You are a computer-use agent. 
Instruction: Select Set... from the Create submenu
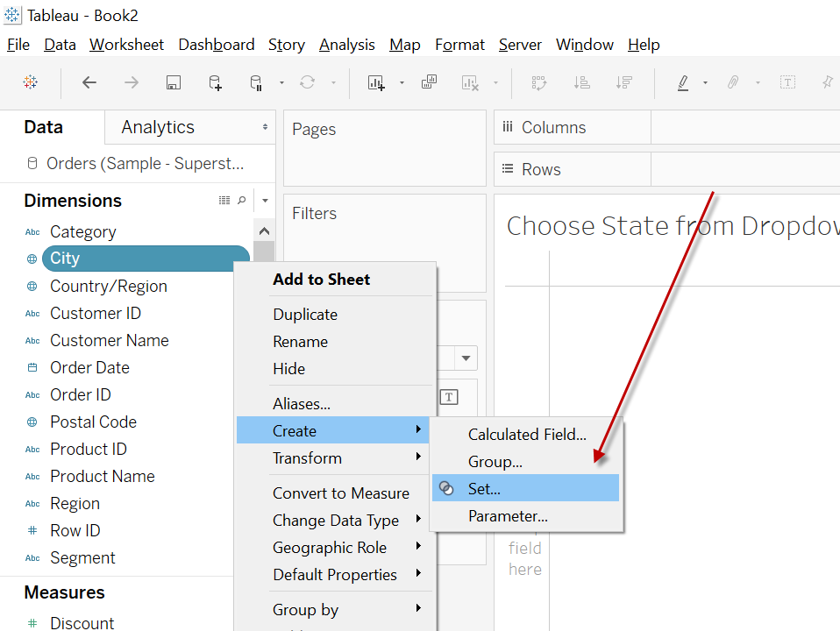525,488
